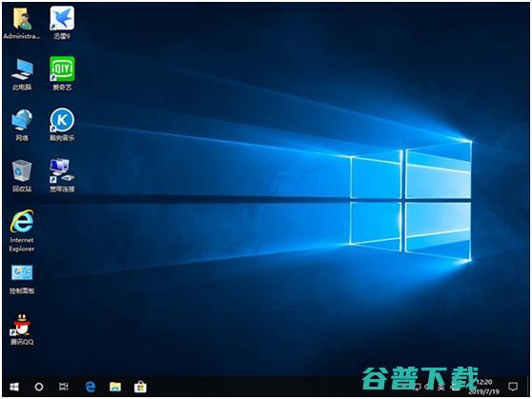Select the Control Panel desktop icon

point(22,279)
